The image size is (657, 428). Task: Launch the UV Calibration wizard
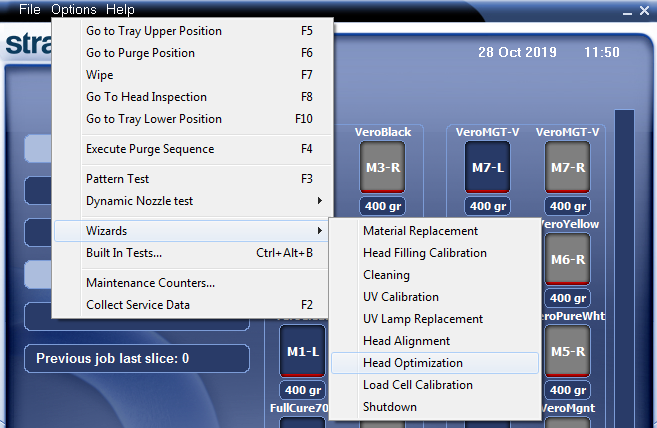tap(400, 297)
